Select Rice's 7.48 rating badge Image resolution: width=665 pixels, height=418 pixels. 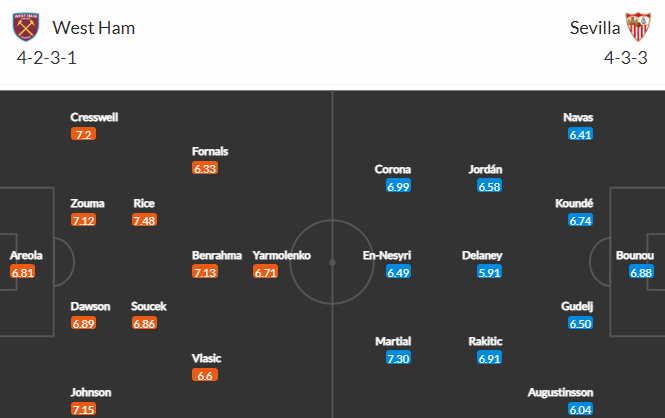pyautogui.click(x=144, y=220)
